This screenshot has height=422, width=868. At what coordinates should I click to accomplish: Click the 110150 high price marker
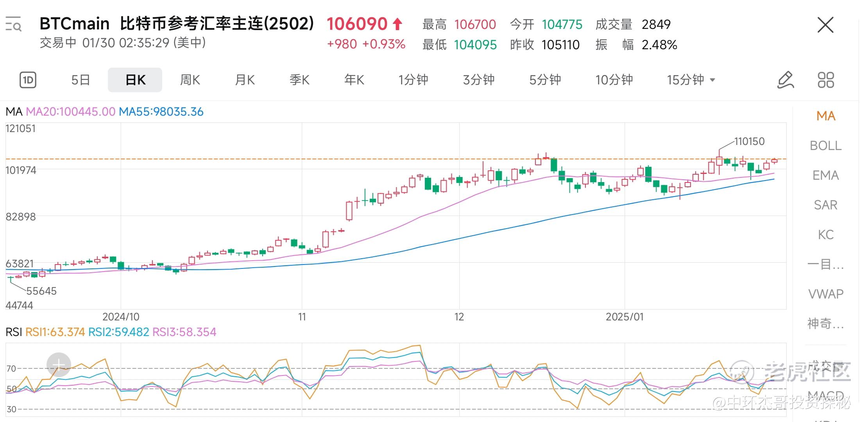(x=749, y=141)
